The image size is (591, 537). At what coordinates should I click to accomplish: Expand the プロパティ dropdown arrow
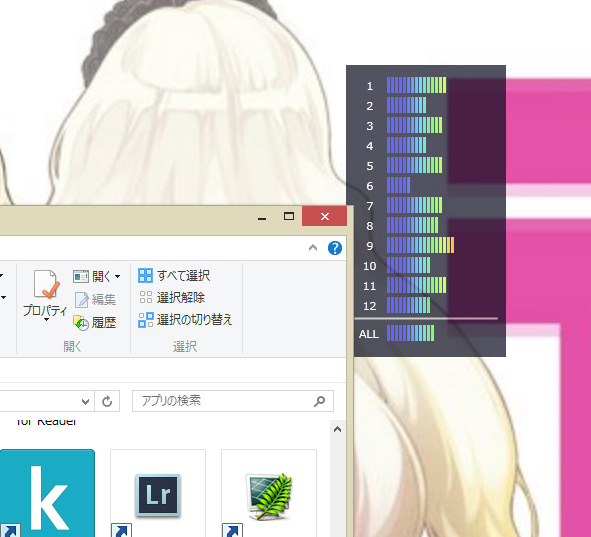click(46, 320)
